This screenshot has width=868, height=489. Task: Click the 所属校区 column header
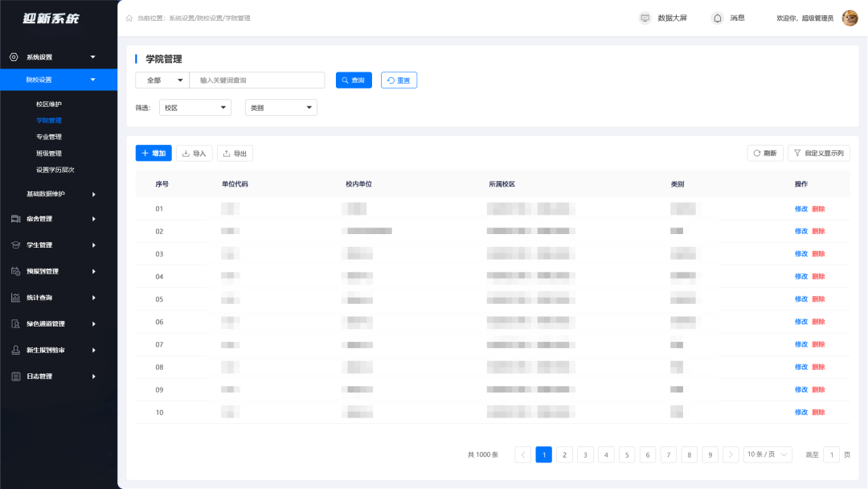point(502,184)
